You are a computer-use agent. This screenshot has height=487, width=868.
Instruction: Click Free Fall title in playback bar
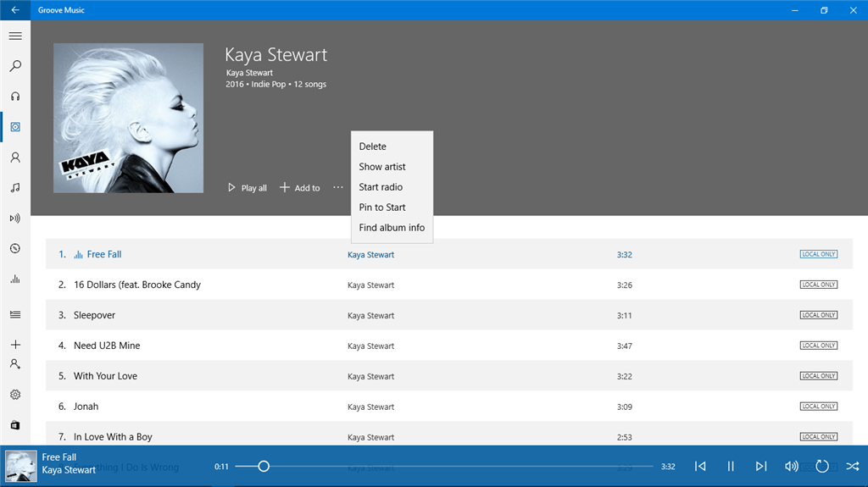click(59, 457)
